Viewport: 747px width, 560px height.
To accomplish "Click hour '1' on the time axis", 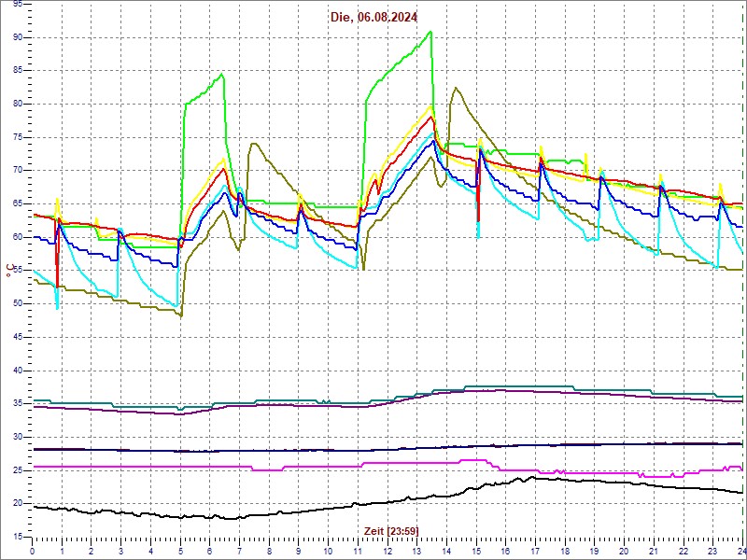I will (x=62, y=551).
